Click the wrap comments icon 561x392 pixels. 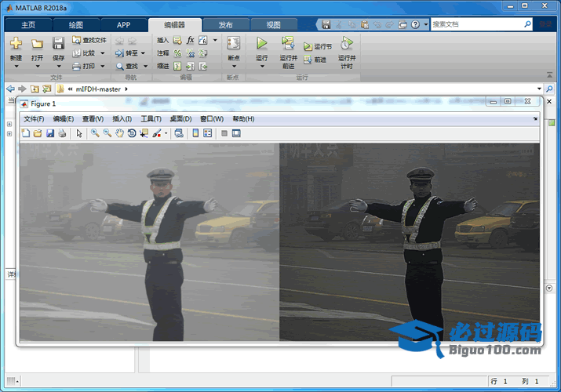click(203, 53)
